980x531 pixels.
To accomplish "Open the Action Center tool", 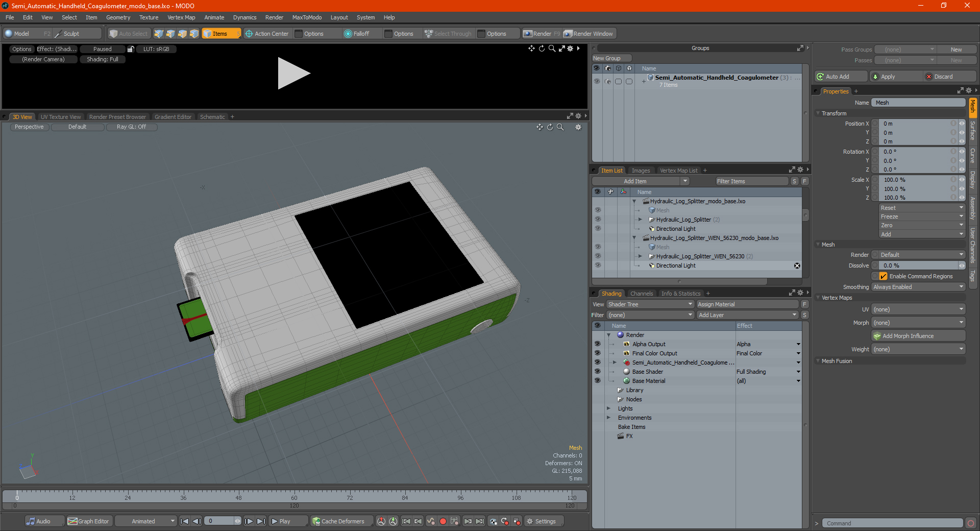I will coord(267,34).
